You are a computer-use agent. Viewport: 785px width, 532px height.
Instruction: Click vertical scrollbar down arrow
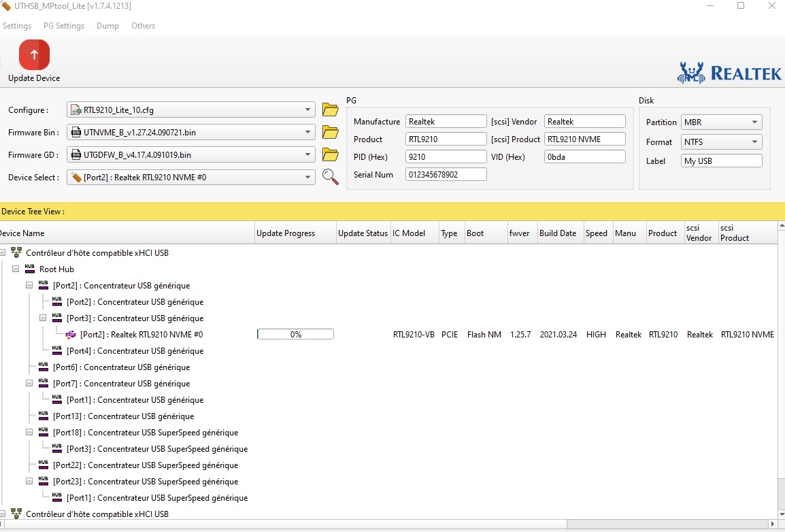click(781, 514)
